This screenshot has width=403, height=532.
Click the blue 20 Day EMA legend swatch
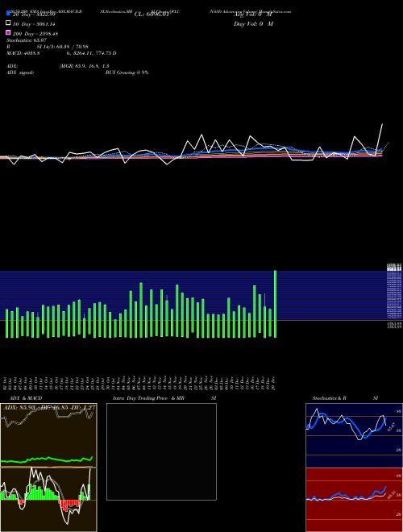(x=8, y=14)
